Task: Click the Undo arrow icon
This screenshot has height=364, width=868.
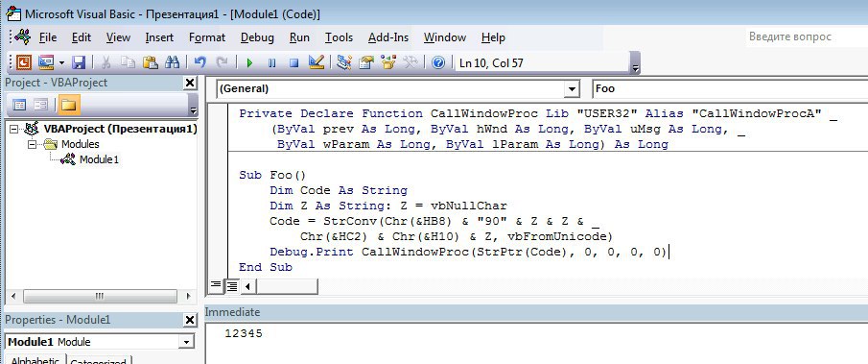Action: 199,62
